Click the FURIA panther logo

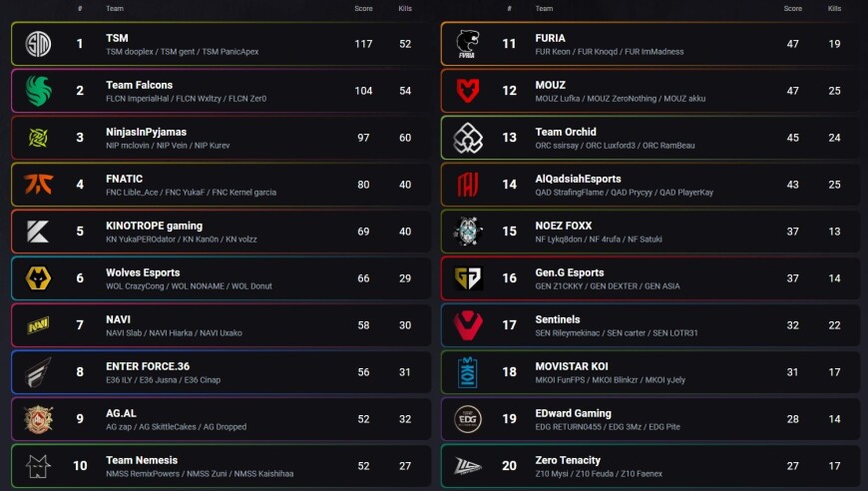click(467, 44)
